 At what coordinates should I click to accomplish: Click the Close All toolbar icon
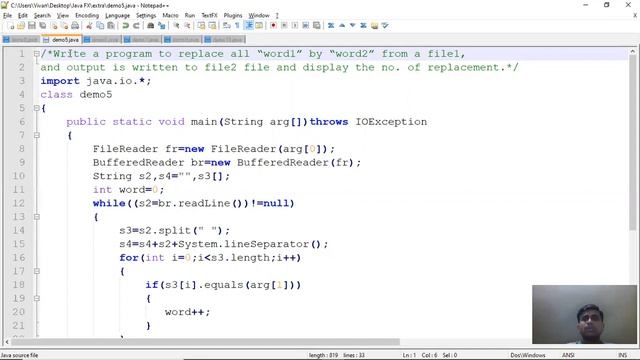tap(64, 26)
